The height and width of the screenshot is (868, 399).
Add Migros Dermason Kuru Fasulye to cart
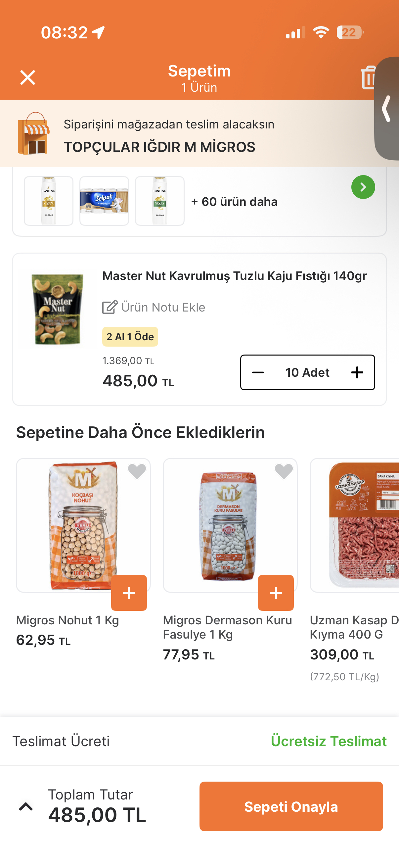(276, 593)
